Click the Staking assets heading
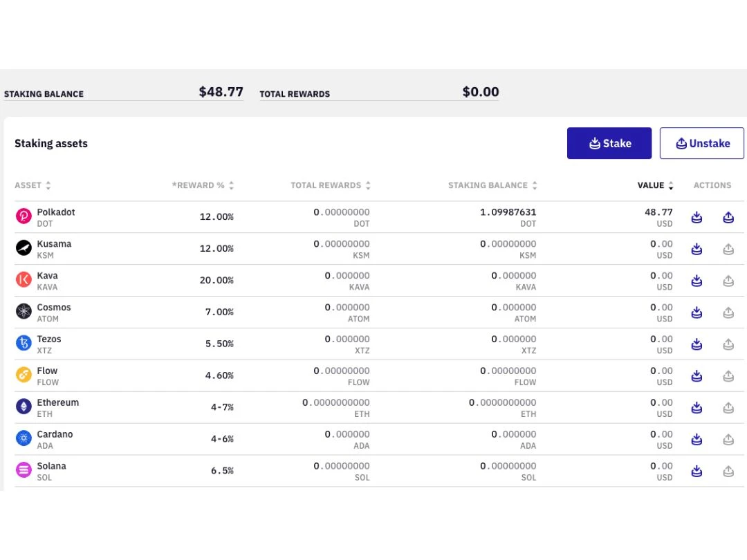The image size is (747, 560). coord(51,143)
